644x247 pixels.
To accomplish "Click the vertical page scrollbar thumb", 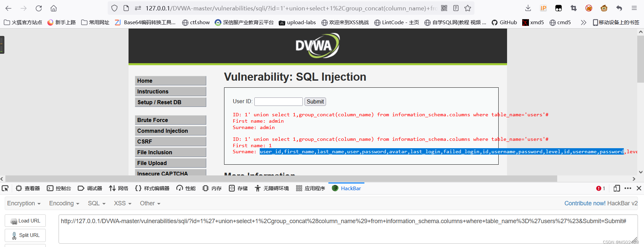I will [x=640, y=59].
